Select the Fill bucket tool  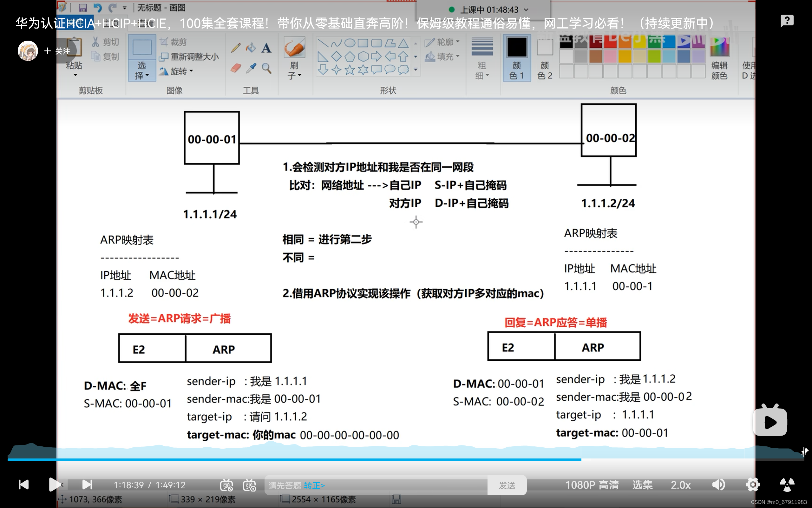[x=251, y=48]
